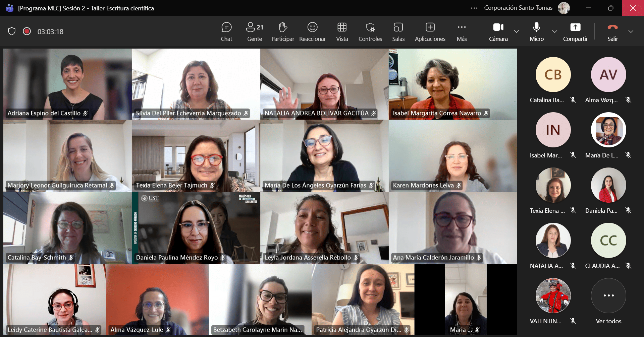Click the privacy shield icon

(x=12, y=31)
